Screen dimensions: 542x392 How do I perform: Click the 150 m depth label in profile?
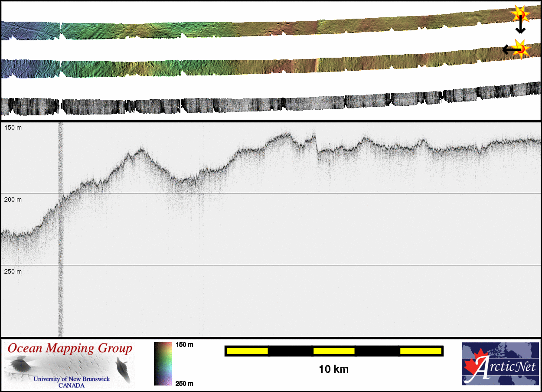[x=13, y=127]
